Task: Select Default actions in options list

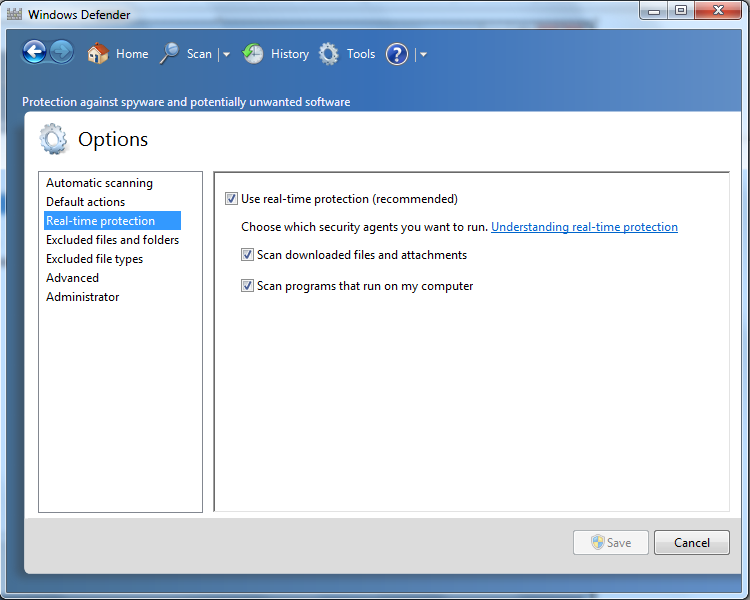Action: (x=85, y=202)
